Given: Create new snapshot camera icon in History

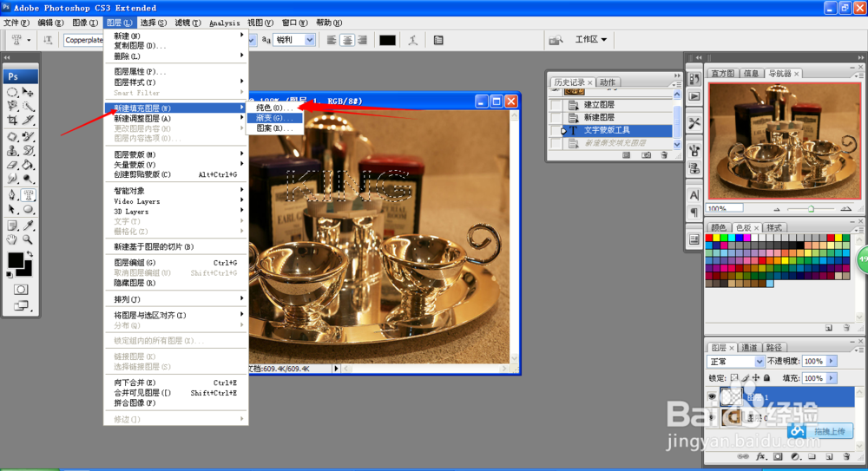Looking at the screenshot, I should click(646, 155).
